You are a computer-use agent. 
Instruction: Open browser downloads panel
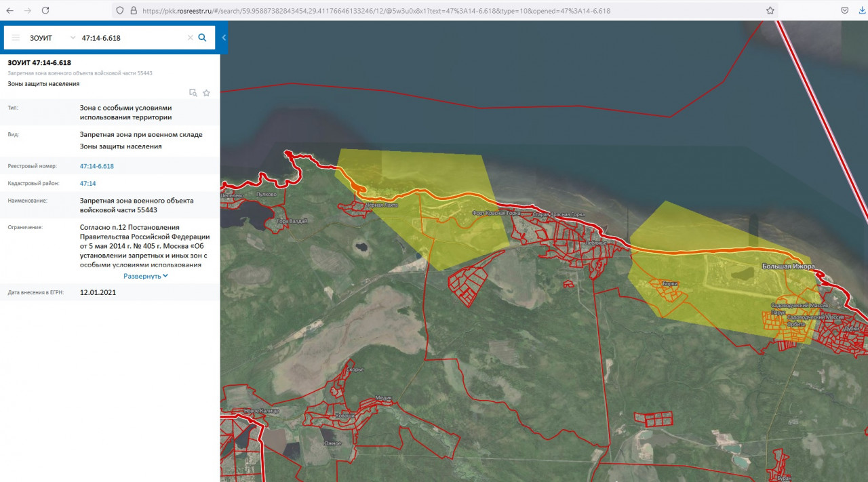coord(862,11)
